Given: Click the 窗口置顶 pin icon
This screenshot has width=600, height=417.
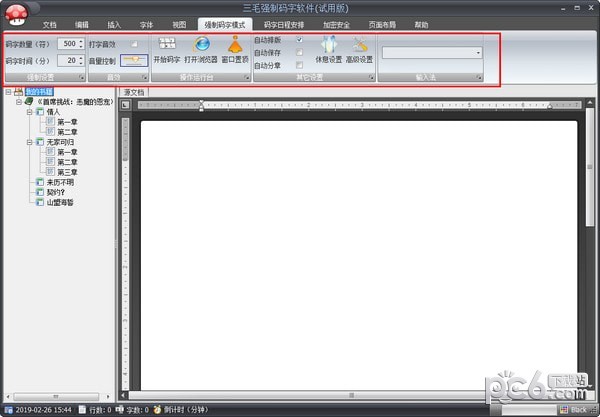Looking at the screenshot, I should pos(235,44).
